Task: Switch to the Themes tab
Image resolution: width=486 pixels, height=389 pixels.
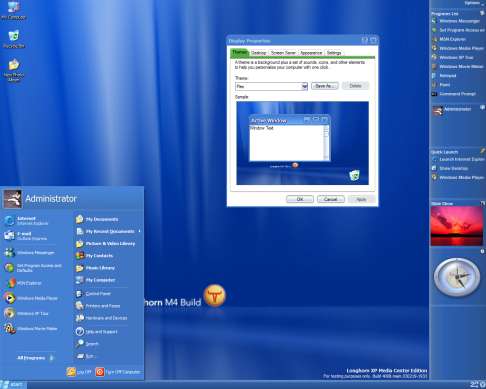Action: coord(240,52)
